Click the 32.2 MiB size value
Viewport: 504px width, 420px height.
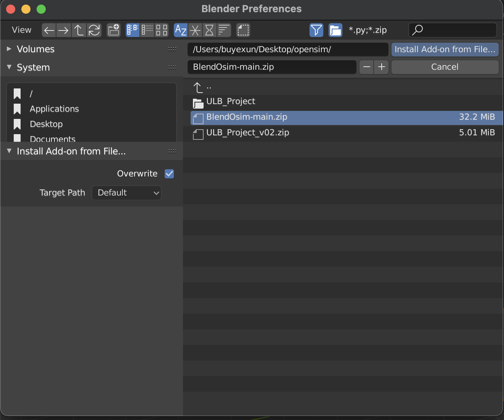pyautogui.click(x=477, y=117)
